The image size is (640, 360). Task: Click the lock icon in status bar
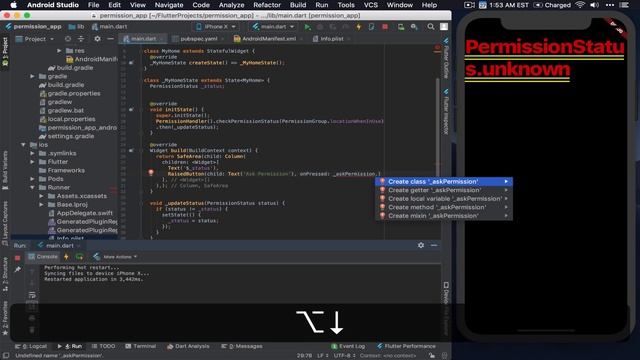click(432, 356)
